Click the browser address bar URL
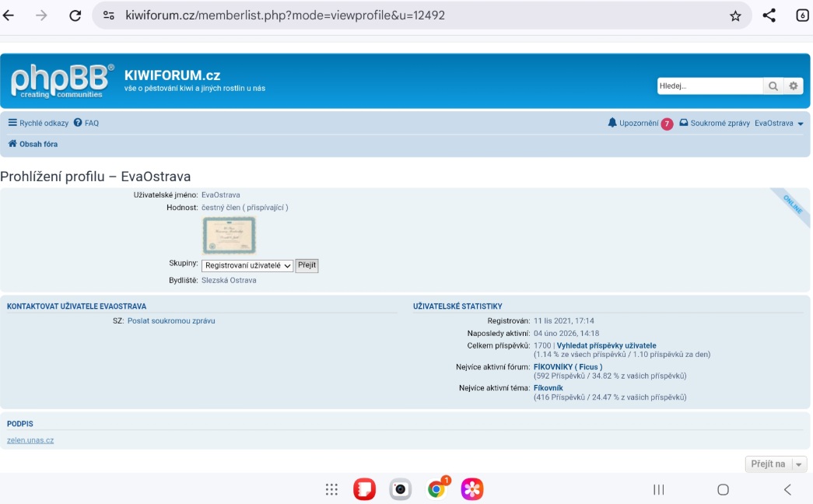 [x=286, y=16]
